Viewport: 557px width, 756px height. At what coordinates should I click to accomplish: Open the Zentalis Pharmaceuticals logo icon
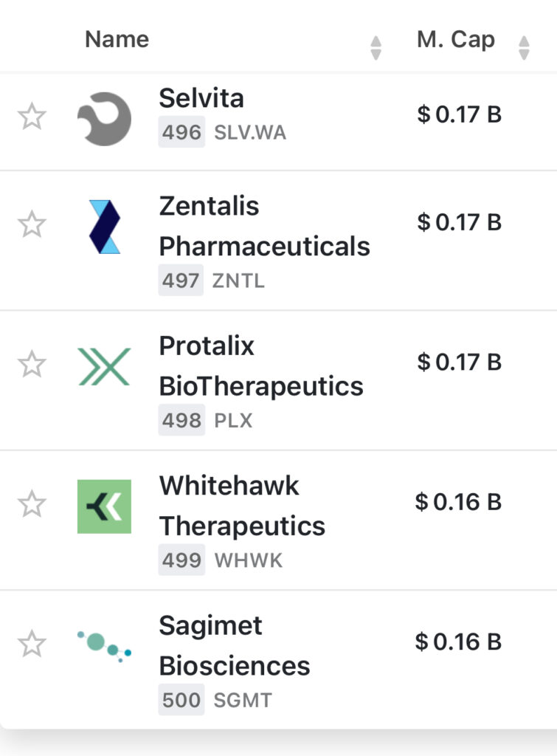pos(104,226)
